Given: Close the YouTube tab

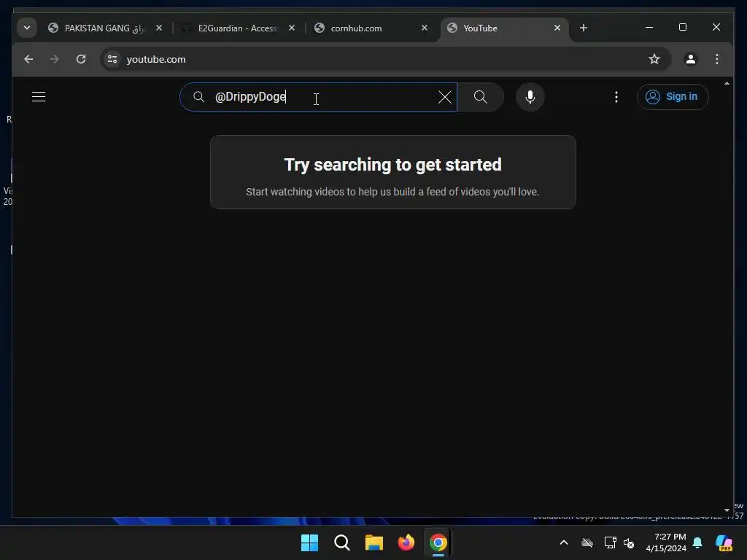Looking at the screenshot, I should click(x=557, y=28).
